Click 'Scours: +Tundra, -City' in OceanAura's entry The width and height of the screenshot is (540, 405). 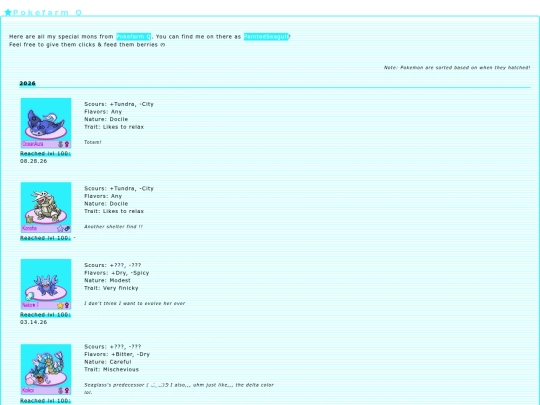(x=119, y=104)
